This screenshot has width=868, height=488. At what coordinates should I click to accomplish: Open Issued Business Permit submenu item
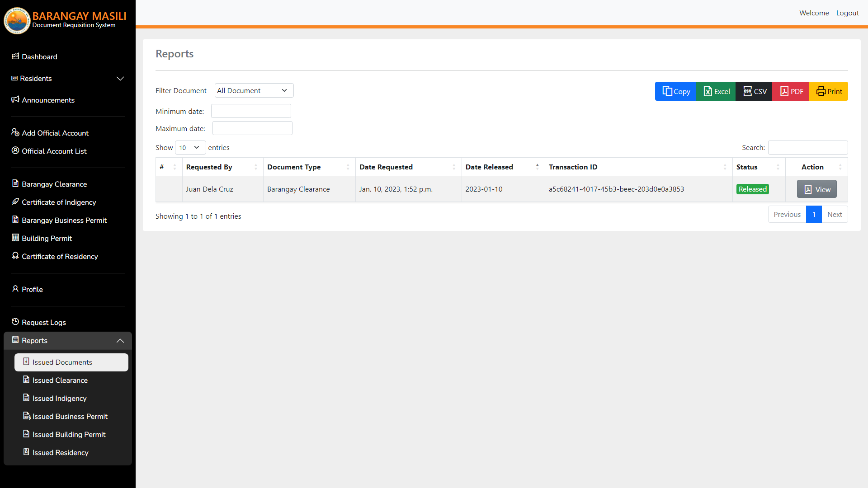tap(70, 417)
